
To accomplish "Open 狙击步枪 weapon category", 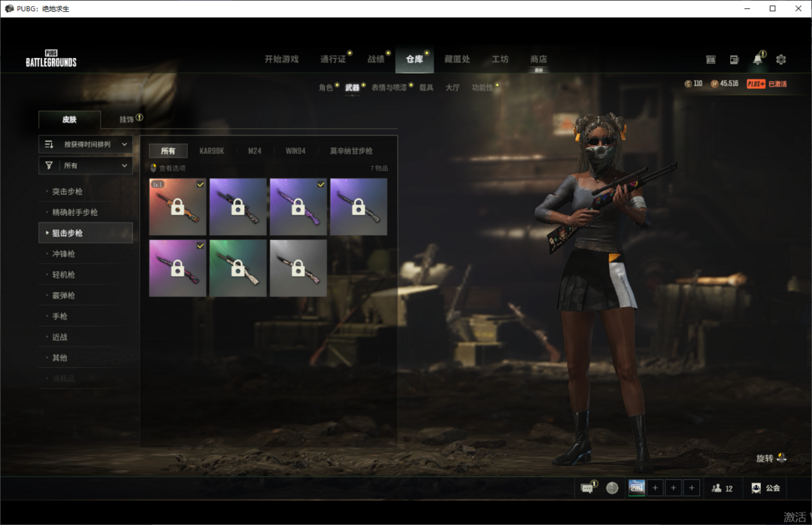I will 86,232.
